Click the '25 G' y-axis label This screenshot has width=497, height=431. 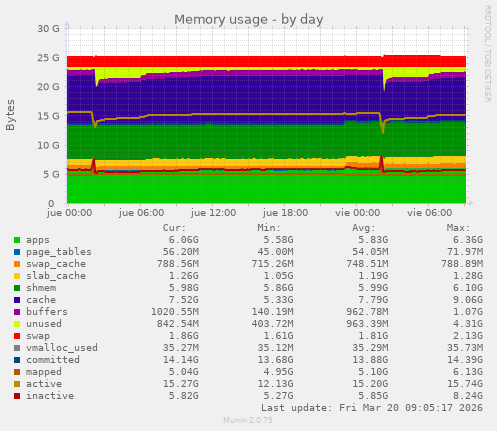48,58
